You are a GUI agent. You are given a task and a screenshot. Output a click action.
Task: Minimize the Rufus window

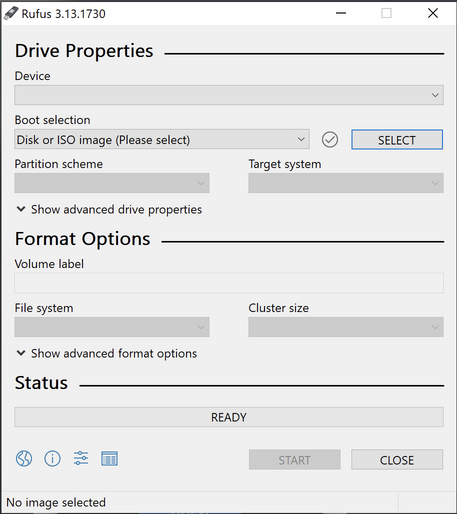point(341,13)
